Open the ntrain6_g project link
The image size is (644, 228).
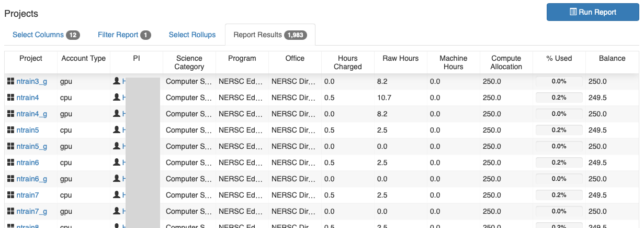(32, 179)
